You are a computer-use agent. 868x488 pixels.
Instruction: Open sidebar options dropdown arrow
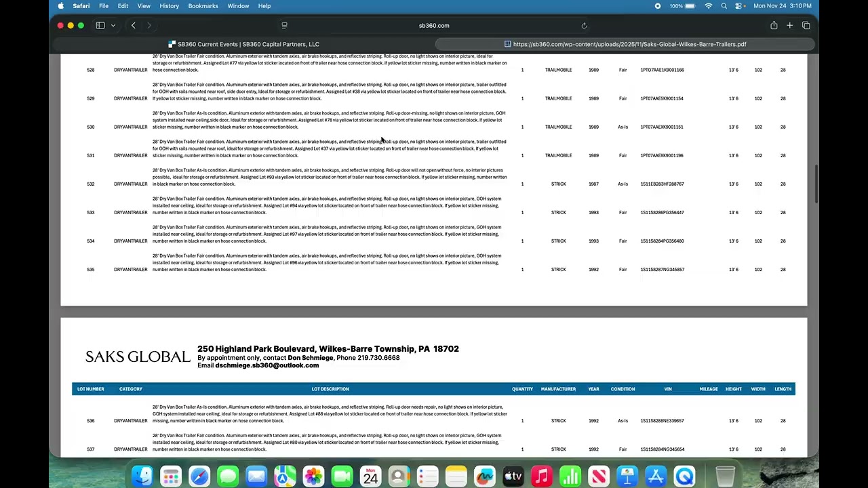coord(113,26)
